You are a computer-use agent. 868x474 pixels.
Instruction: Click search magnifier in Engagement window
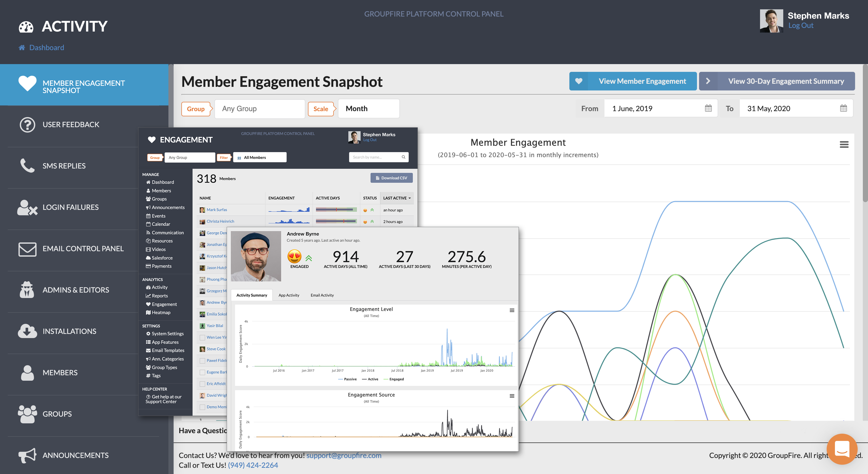(x=403, y=157)
